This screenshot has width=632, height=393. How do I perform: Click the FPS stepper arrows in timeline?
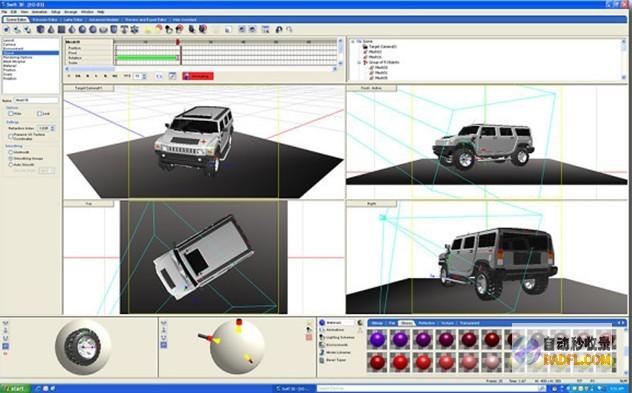(144, 76)
